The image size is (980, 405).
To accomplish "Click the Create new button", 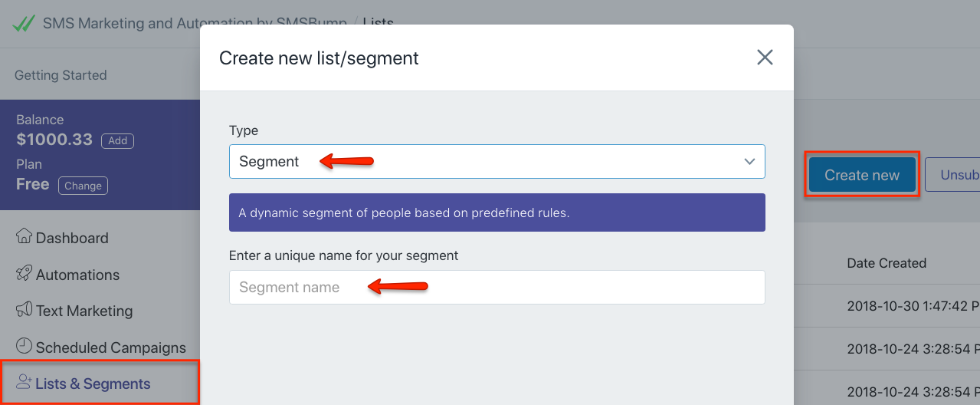I will [862, 176].
